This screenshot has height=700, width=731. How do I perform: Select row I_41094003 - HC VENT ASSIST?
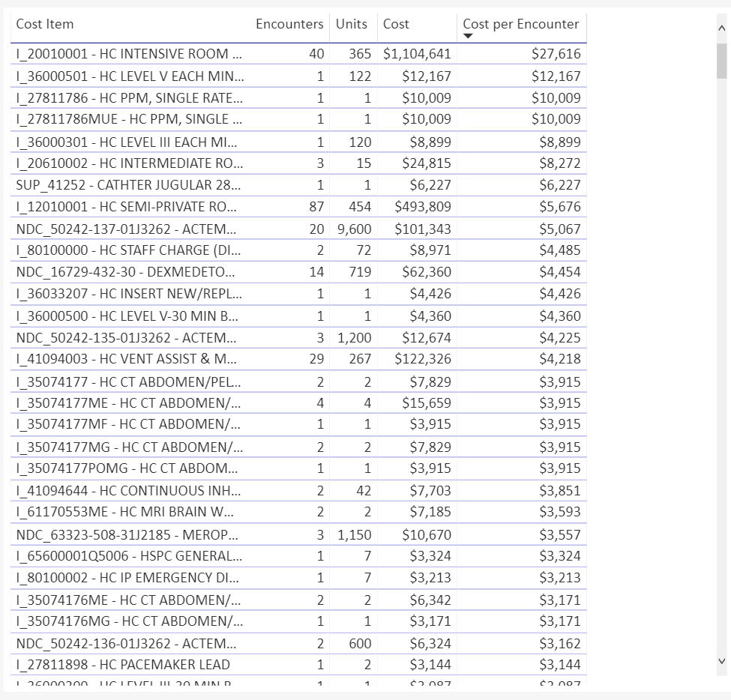(x=298, y=359)
